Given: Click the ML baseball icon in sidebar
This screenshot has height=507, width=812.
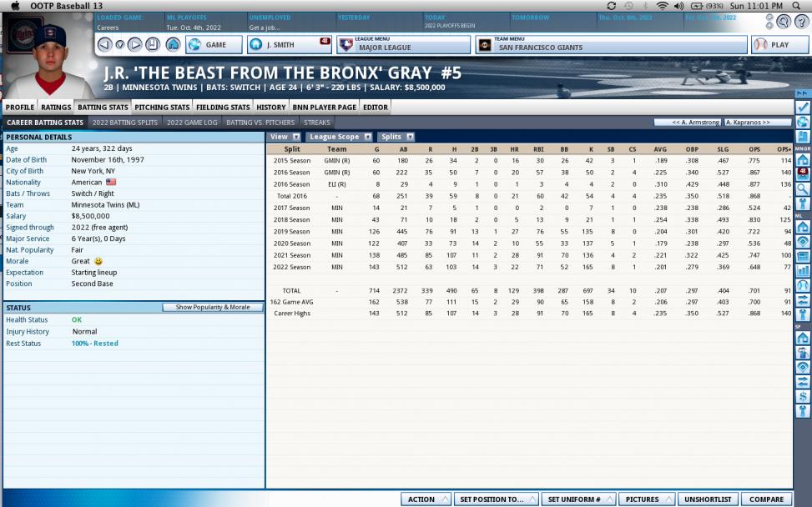Looking at the screenshot, I should [803, 285].
